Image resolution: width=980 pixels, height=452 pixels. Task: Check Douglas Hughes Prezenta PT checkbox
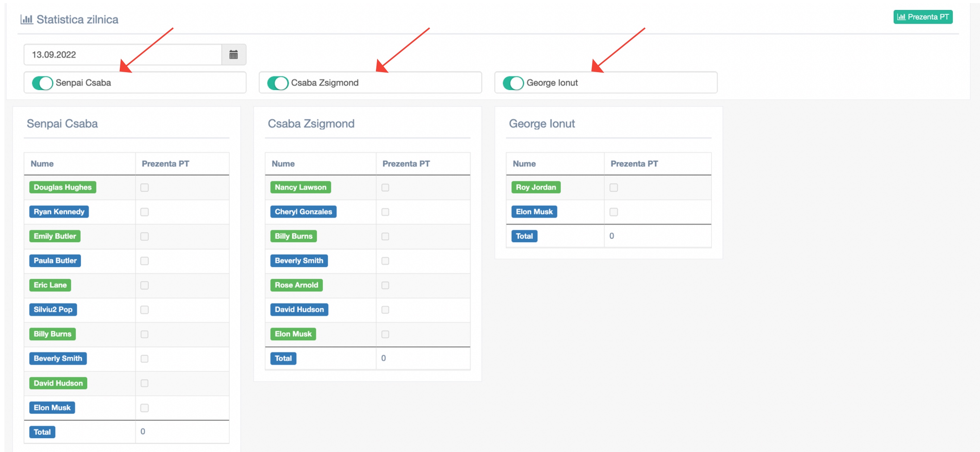(x=144, y=188)
